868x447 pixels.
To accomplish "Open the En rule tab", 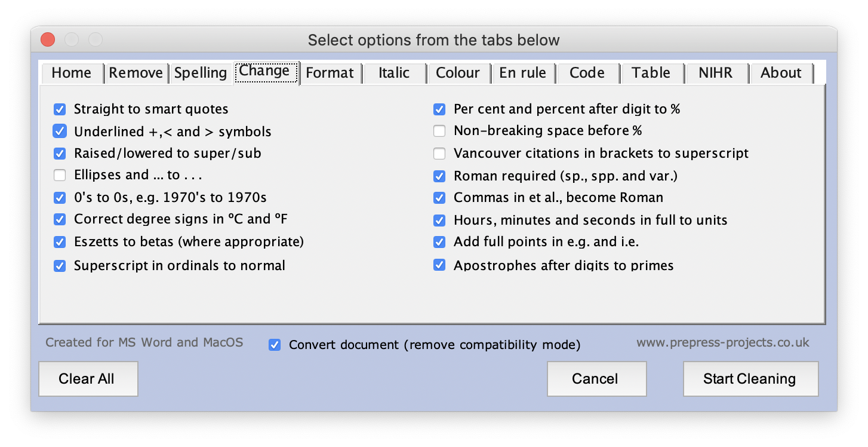I will pyautogui.click(x=522, y=73).
